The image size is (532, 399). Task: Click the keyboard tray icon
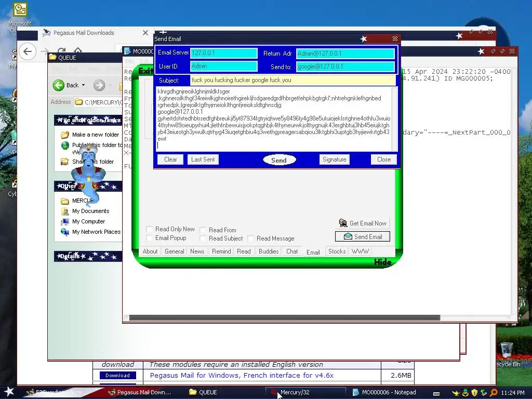click(436, 393)
